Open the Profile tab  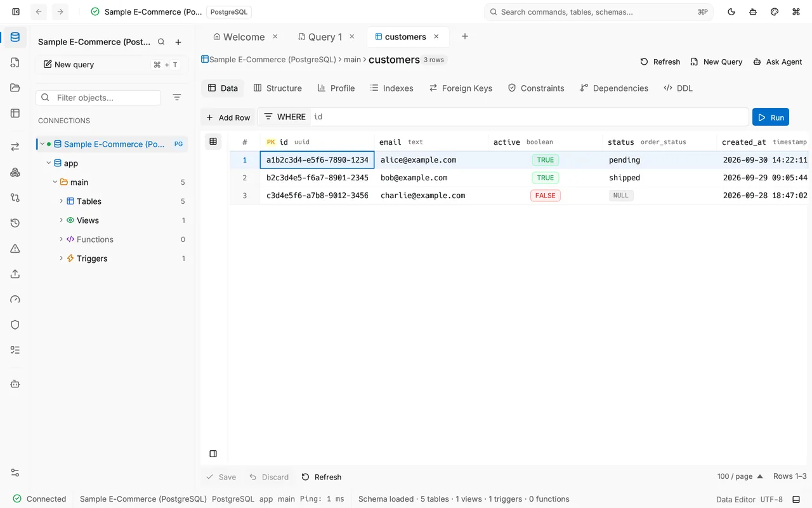coord(336,88)
